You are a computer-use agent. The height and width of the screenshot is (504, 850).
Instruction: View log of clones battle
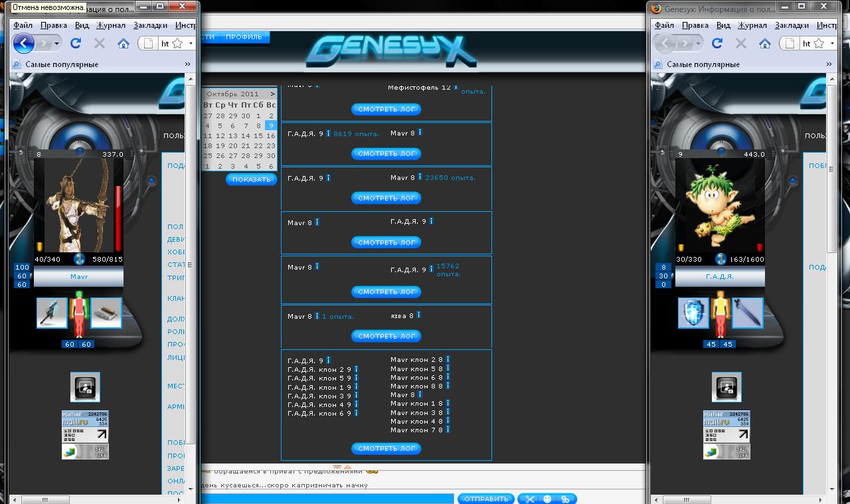[x=386, y=448]
